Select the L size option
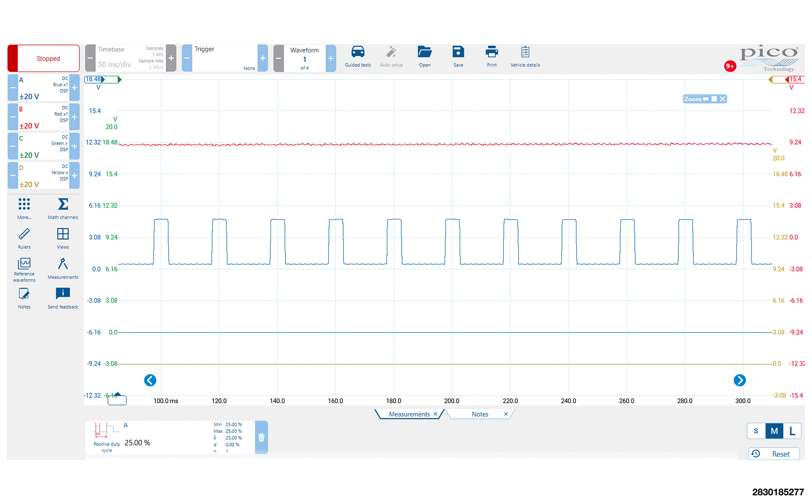 click(x=792, y=431)
